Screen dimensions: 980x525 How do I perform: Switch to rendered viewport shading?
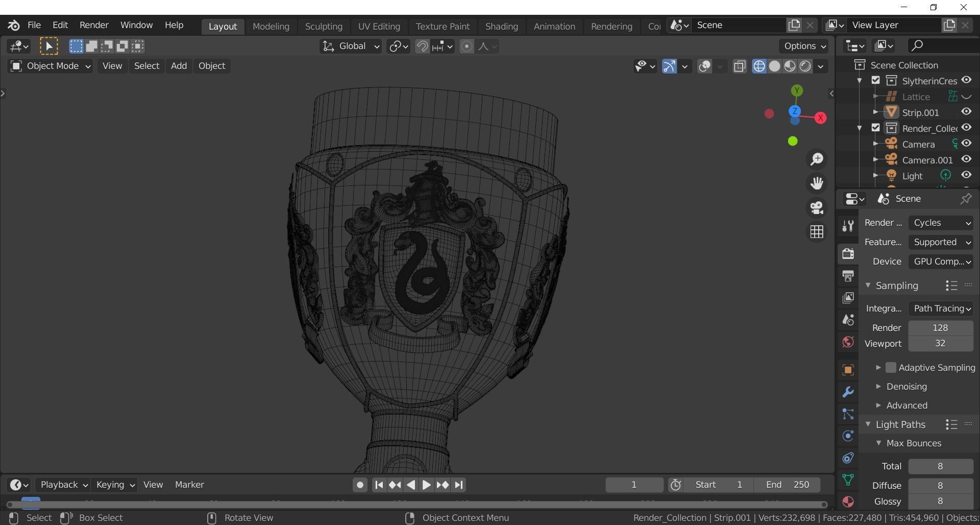coord(805,66)
